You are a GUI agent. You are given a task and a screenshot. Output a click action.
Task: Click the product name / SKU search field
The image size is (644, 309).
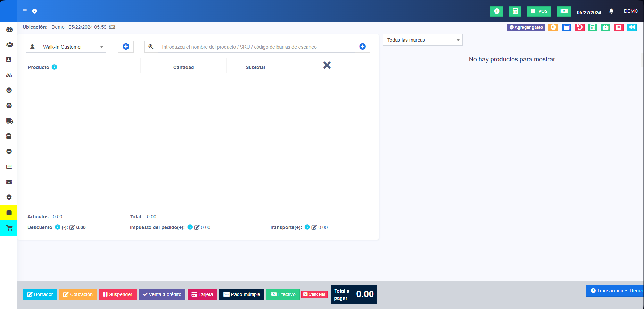tap(256, 47)
